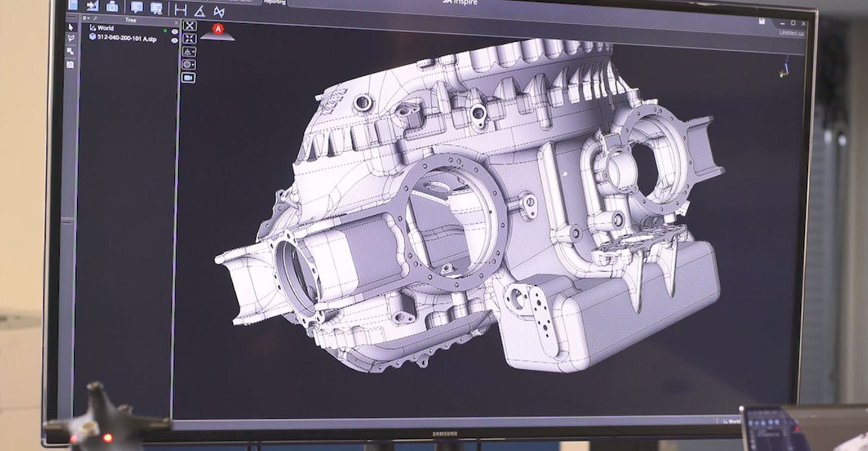Click the camera snapshot icon in ribbon

pyautogui.click(x=112, y=7)
